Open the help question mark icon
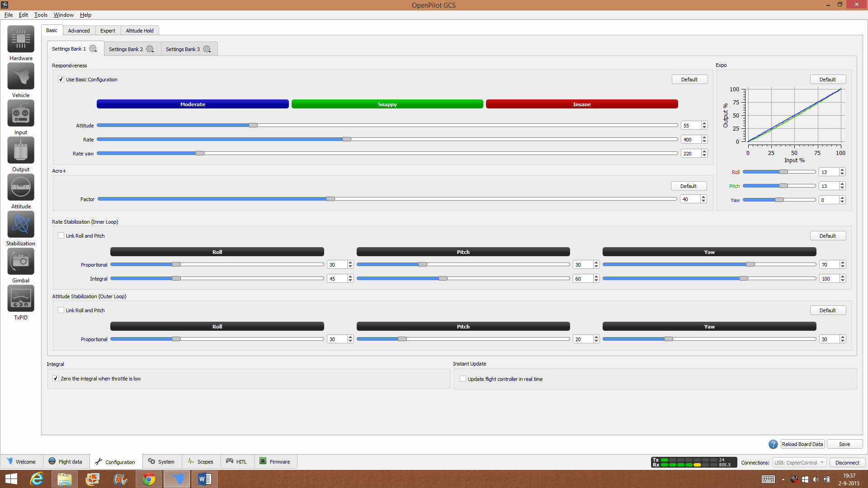This screenshot has height=488, width=868. pos(773,444)
